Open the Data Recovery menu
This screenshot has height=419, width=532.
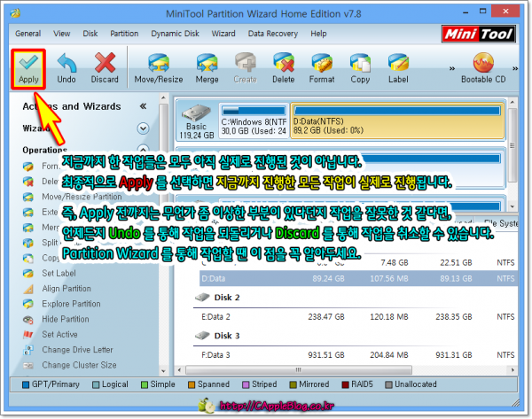273,34
